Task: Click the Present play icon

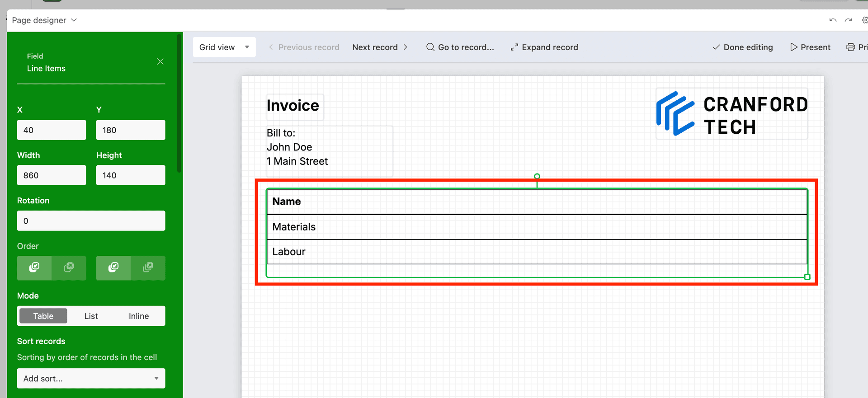Action: tap(793, 47)
